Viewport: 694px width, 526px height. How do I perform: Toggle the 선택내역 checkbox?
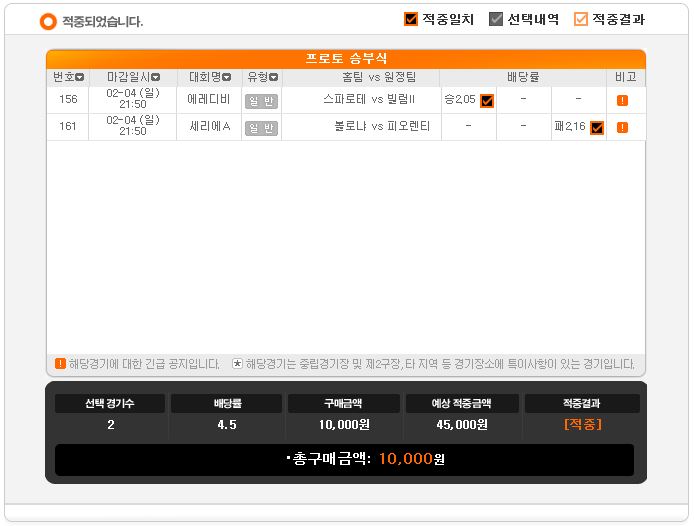[496, 19]
